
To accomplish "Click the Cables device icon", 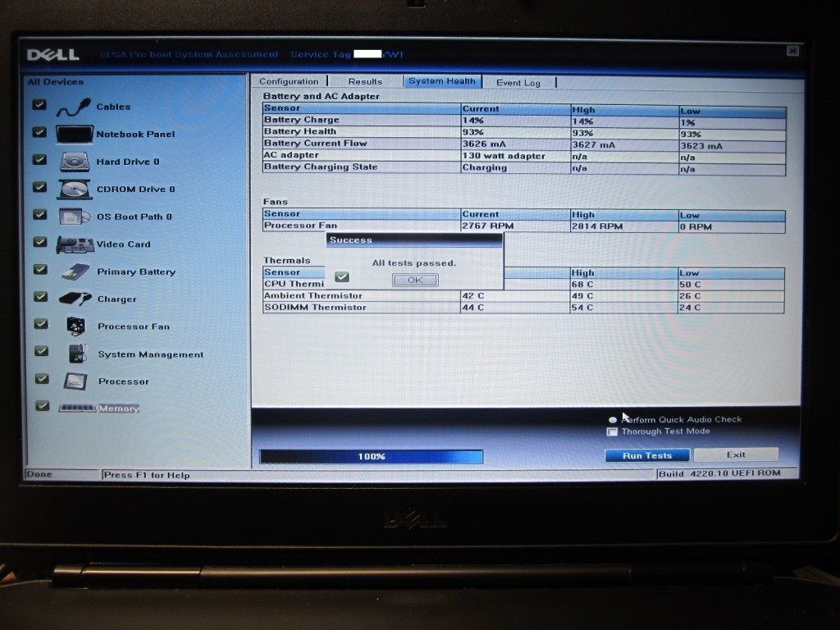I will [x=74, y=107].
